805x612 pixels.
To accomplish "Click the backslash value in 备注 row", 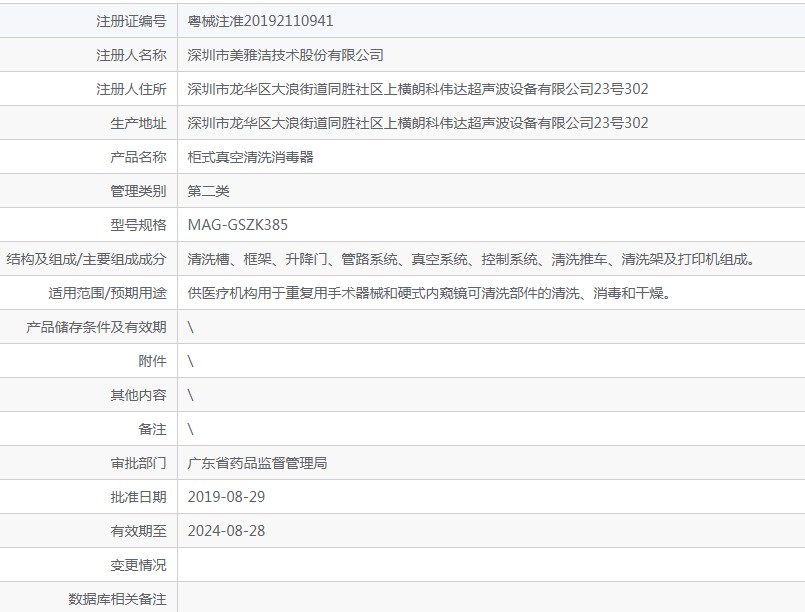I will [191, 429].
